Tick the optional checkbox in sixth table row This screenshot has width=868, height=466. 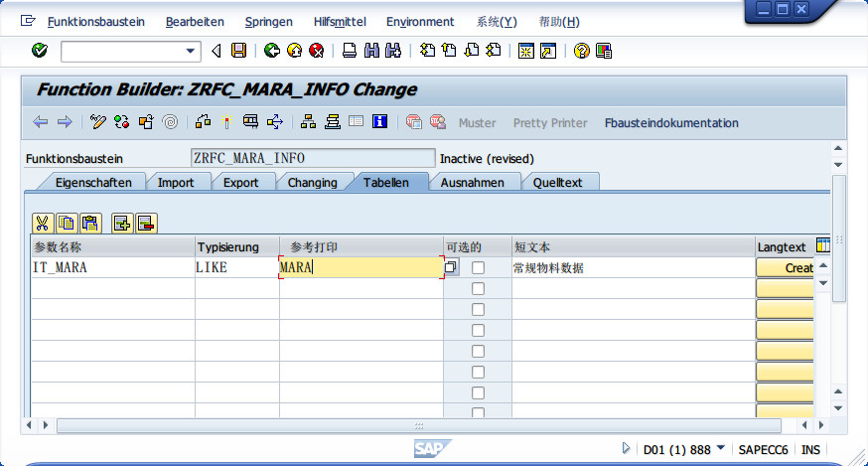478,372
